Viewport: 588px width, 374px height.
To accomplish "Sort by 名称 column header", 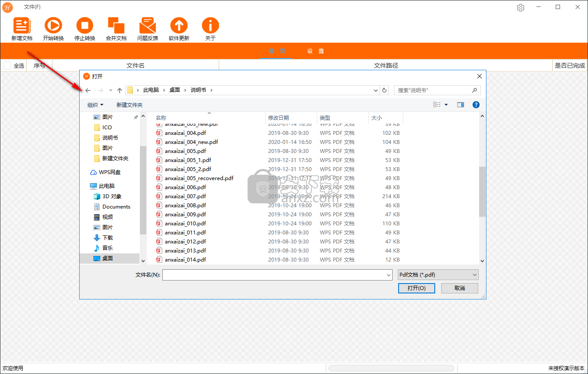I will pos(161,118).
